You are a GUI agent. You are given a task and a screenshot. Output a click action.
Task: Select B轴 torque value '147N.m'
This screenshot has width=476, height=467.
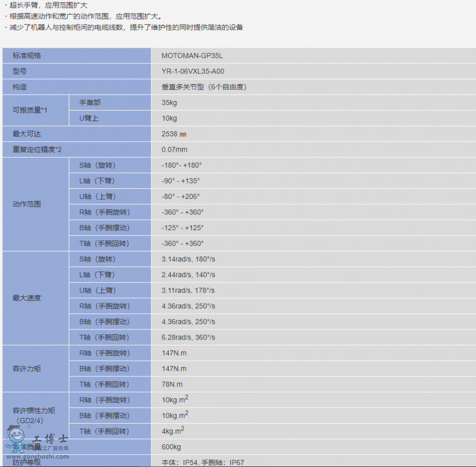pos(174,369)
